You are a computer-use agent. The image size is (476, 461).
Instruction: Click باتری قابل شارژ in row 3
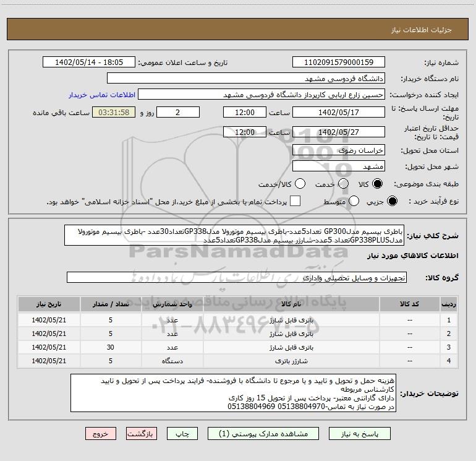pyautogui.click(x=291, y=347)
